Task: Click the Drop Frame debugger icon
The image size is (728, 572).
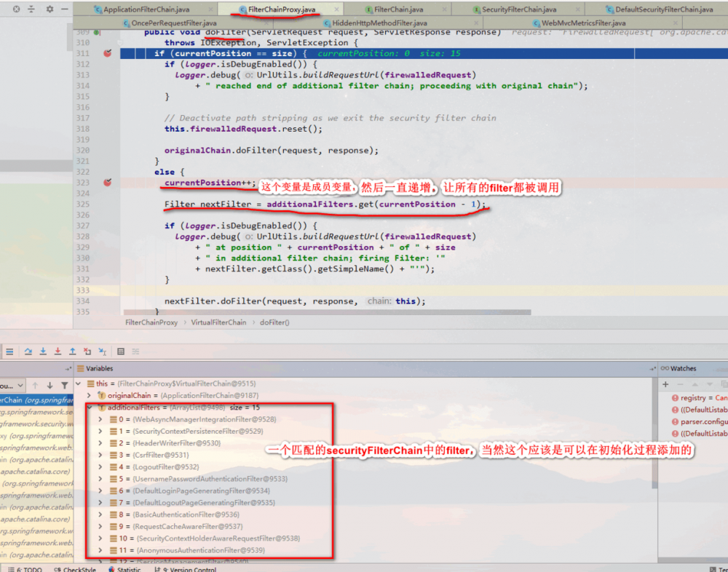Action: [87, 351]
